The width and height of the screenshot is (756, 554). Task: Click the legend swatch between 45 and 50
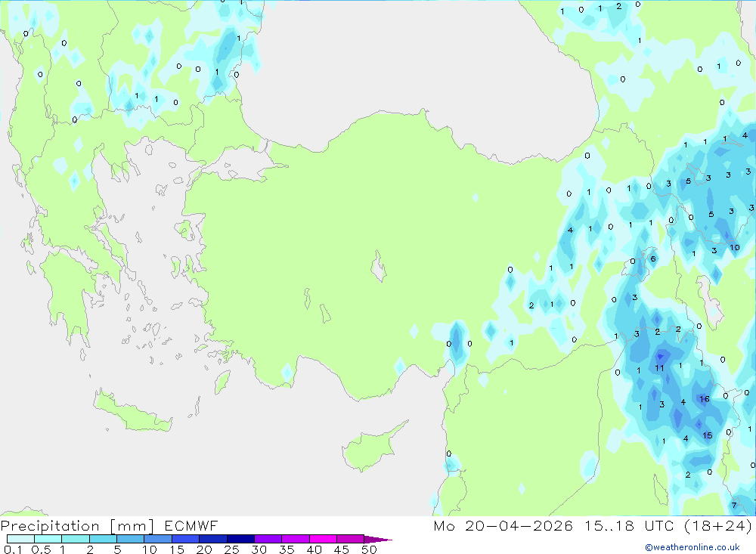[351, 539]
